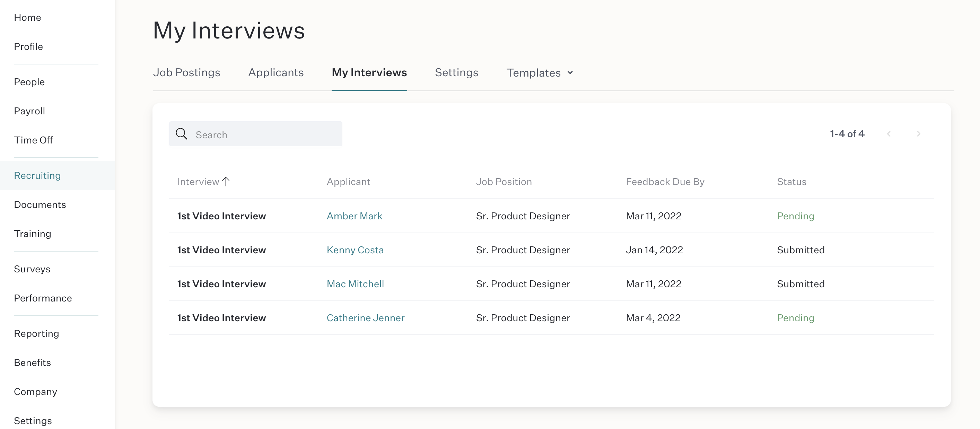The image size is (980, 429).
Task: Open the Applicants tab
Action: pos(276,72)
